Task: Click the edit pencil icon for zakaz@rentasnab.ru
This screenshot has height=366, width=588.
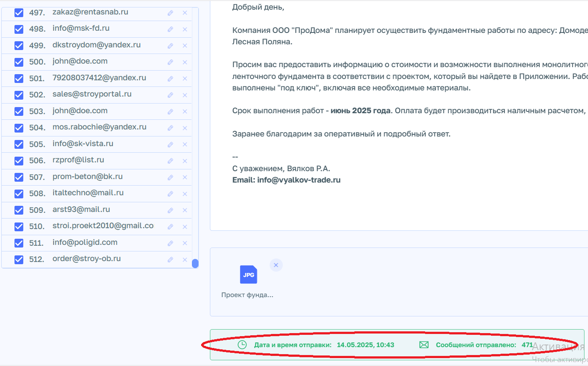Action: tap(170, 13)
